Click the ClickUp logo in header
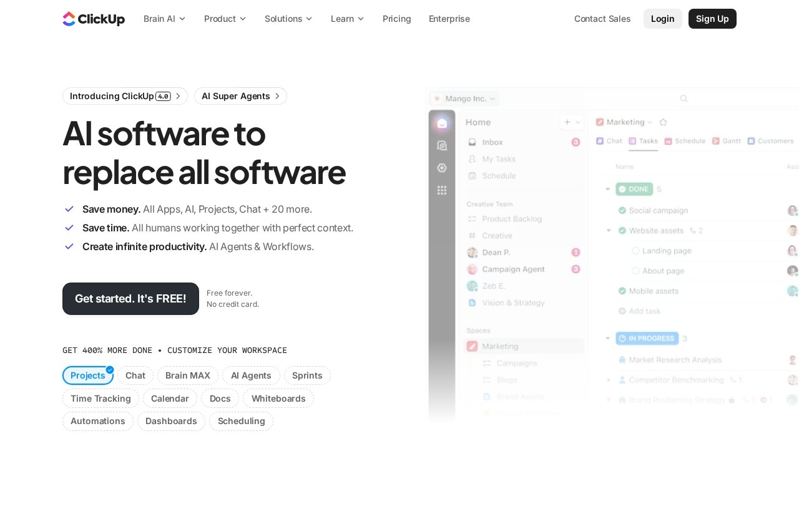The image size is (799, 532). coord(94,19)
